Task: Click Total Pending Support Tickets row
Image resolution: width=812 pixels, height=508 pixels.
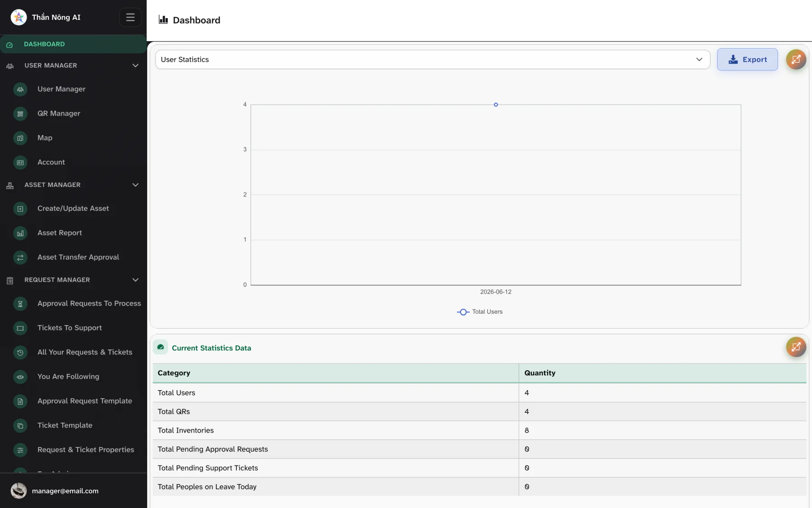Action: click(479, 468)
